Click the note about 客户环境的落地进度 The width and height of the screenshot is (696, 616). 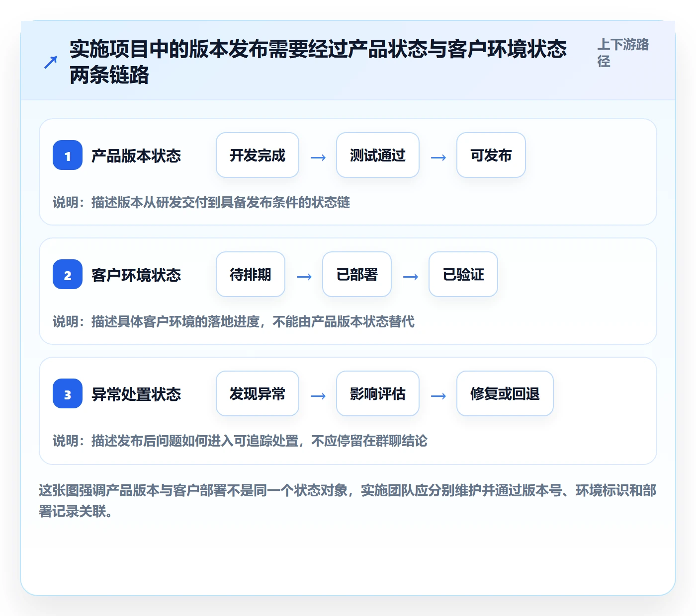234,321
